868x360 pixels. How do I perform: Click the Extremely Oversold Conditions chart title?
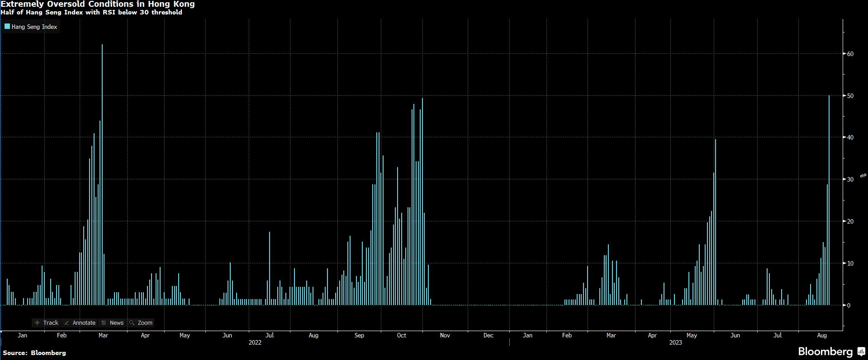click(x=98, y=4)
